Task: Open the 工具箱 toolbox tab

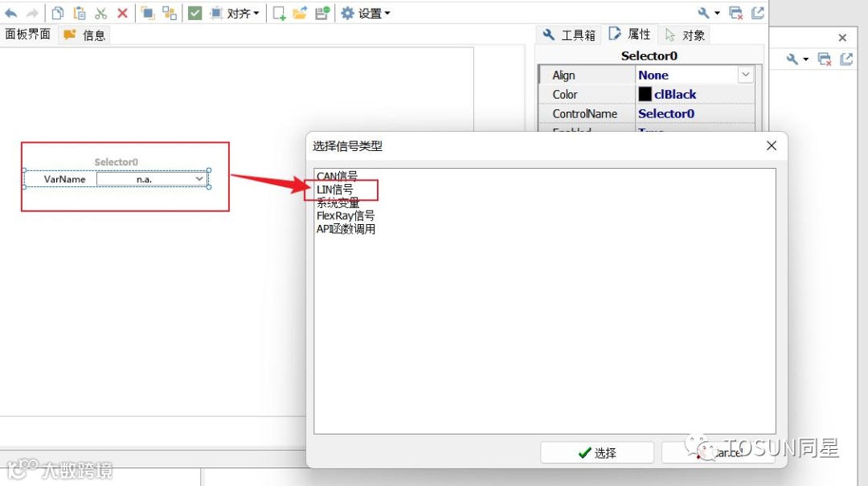Action: coord(569,35)
